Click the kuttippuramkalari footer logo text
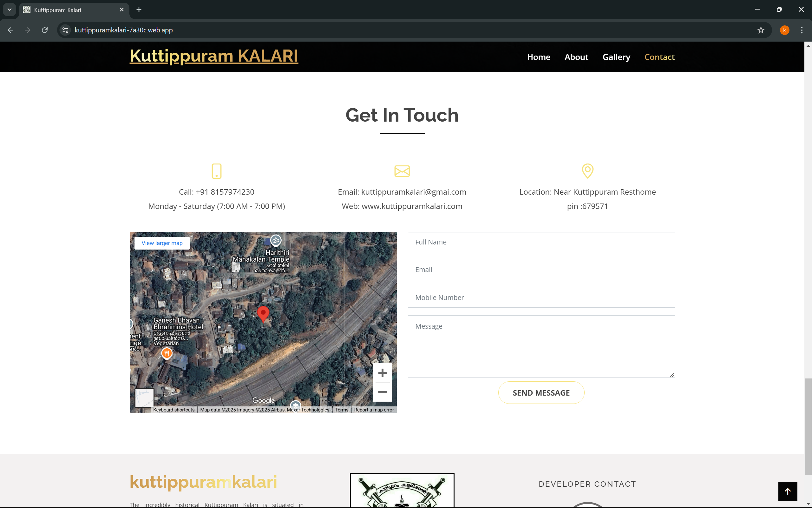 coord(203,482)
